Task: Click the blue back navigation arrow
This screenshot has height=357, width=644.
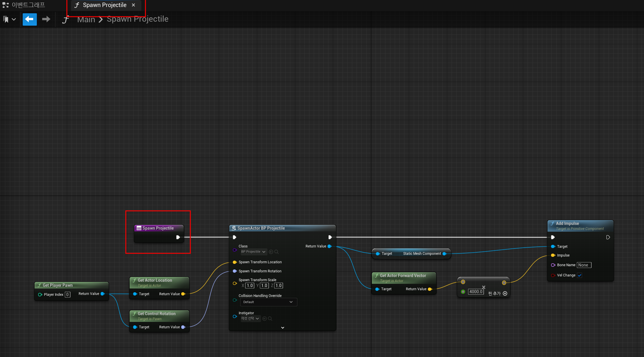Action: (30, 19)
